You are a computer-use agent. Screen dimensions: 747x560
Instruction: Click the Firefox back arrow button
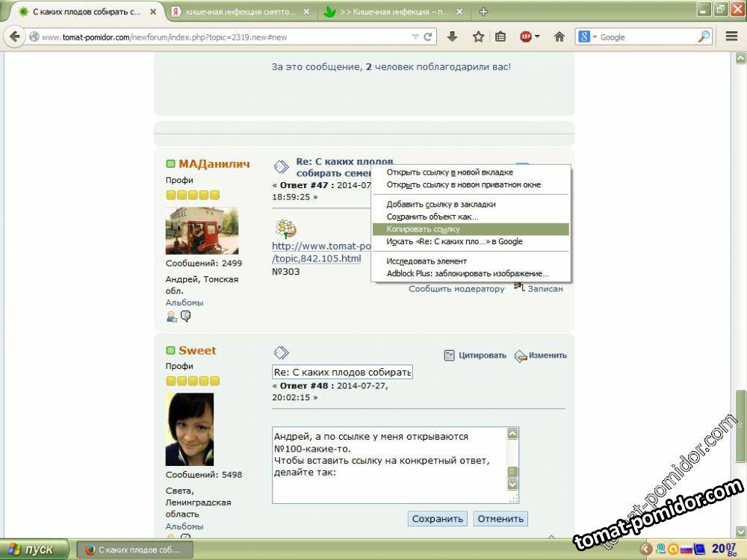point(15,37)
